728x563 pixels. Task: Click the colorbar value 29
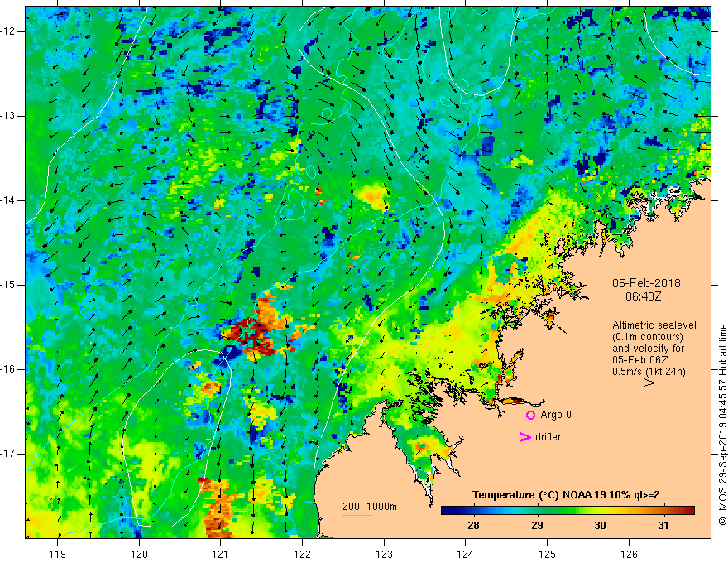[537, 526]
